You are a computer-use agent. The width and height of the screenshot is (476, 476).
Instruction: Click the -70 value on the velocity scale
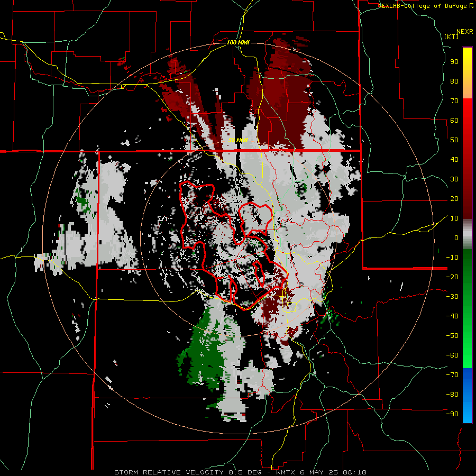pos(452,375)
